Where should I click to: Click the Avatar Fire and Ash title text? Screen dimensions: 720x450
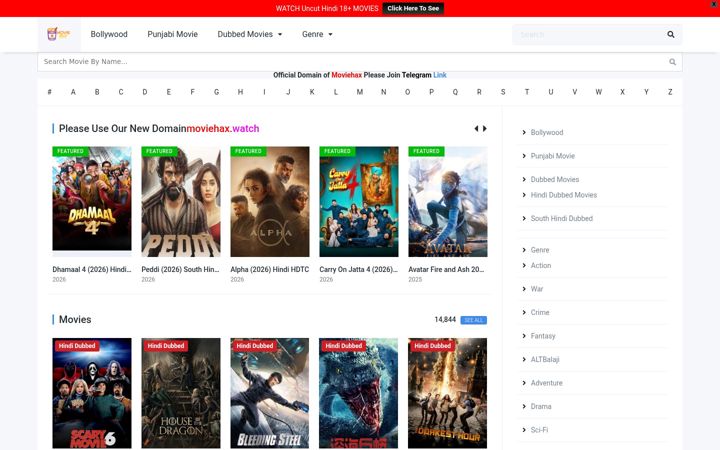click(x=446, y=270)
